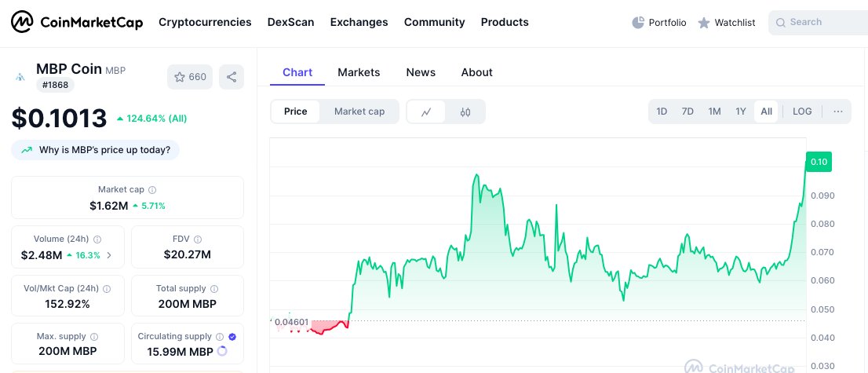Toggle the LOG scale option
Viewport: 868px width, 373px height.
802,112
